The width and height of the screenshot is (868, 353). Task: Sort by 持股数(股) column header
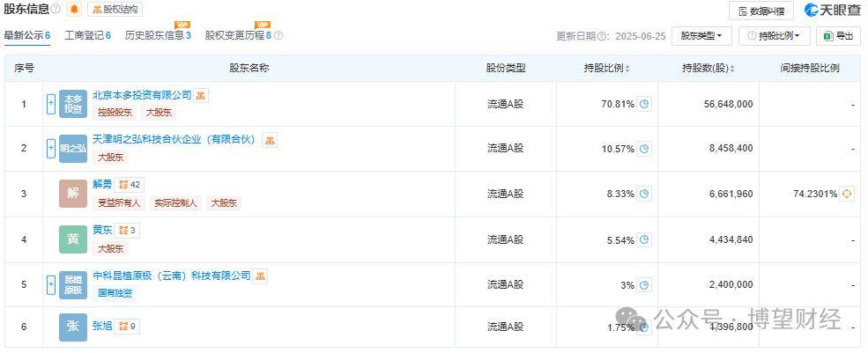(708, 69)
